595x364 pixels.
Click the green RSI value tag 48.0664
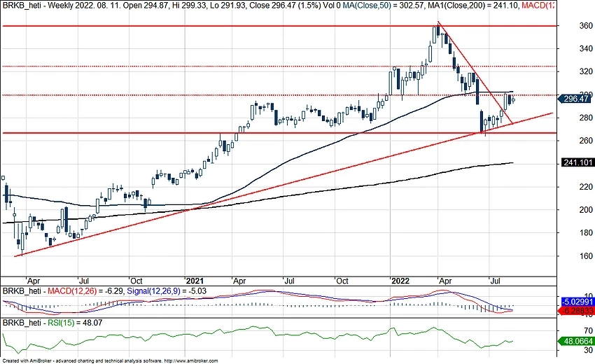click(577, 344)
